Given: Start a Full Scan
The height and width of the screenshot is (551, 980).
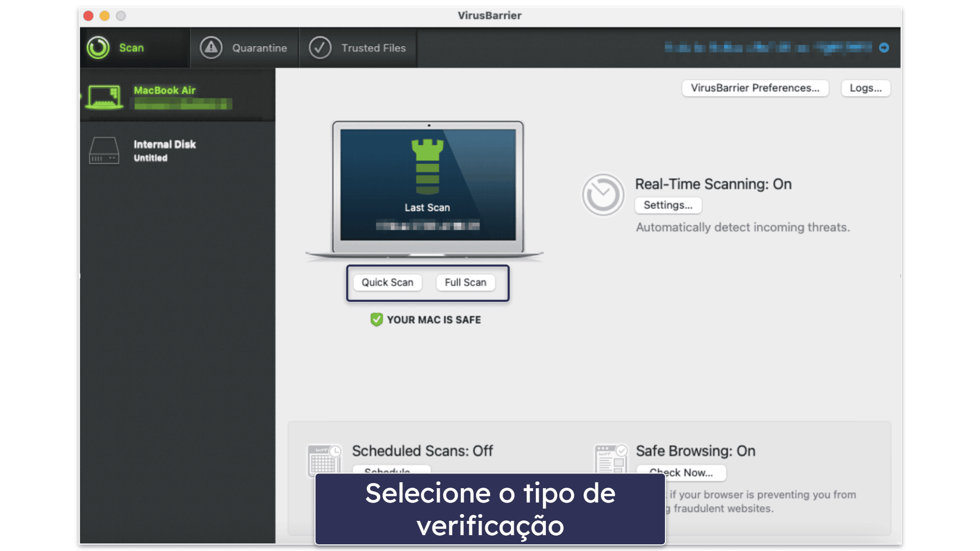Looking at the screenshot, I should pyautogui.click(x=465, y=282).
